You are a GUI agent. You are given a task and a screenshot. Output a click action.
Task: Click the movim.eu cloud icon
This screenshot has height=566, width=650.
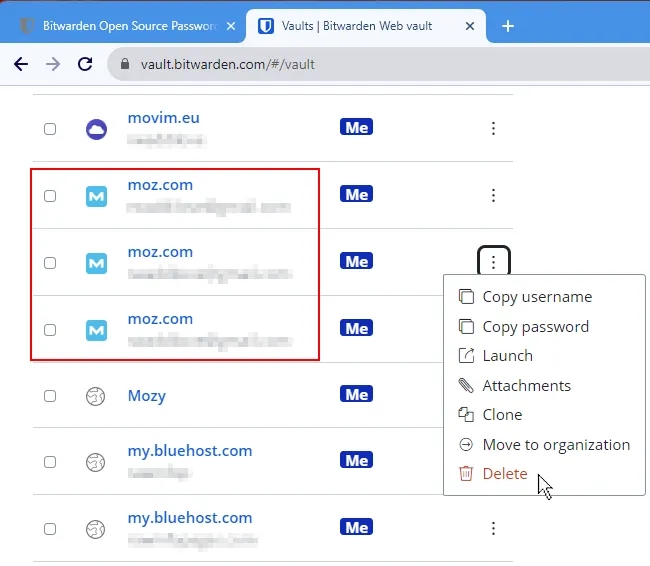tap(96, 129)
